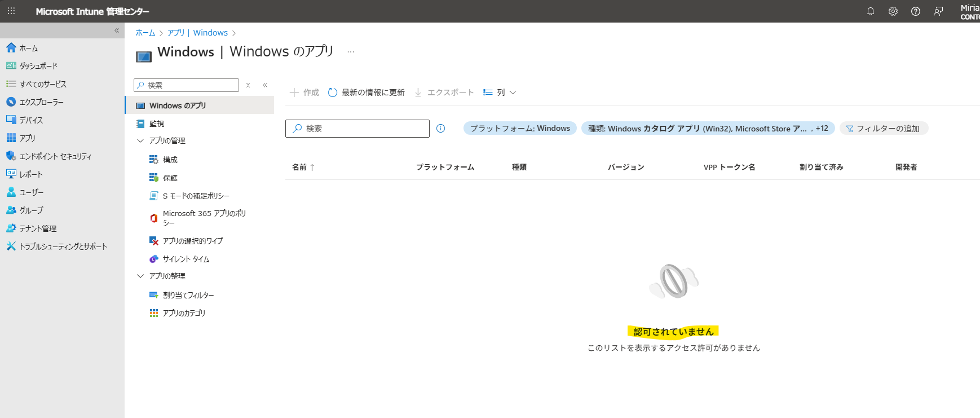Open すべてのサービス in sidebar
Screen dimensions: 980x418
tap(62, 84)
